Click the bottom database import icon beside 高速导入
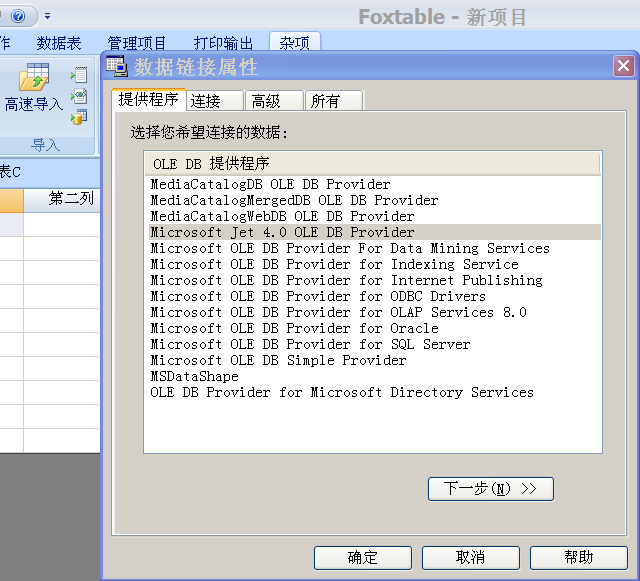The image size is (640, 581). 79,117
